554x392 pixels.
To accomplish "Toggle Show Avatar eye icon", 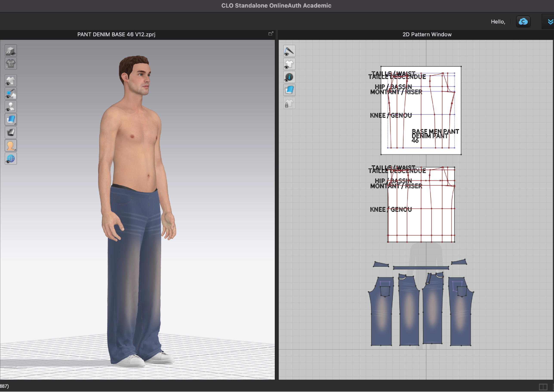I will (11, 106).
